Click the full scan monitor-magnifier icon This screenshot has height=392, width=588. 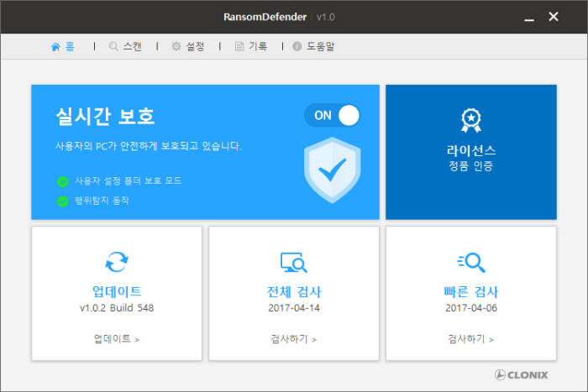pos(294,263)
